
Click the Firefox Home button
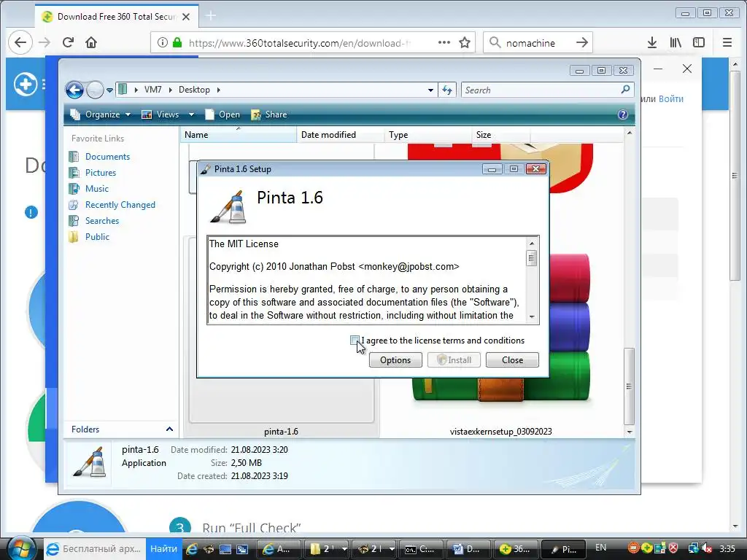click(x=91, y=42)
